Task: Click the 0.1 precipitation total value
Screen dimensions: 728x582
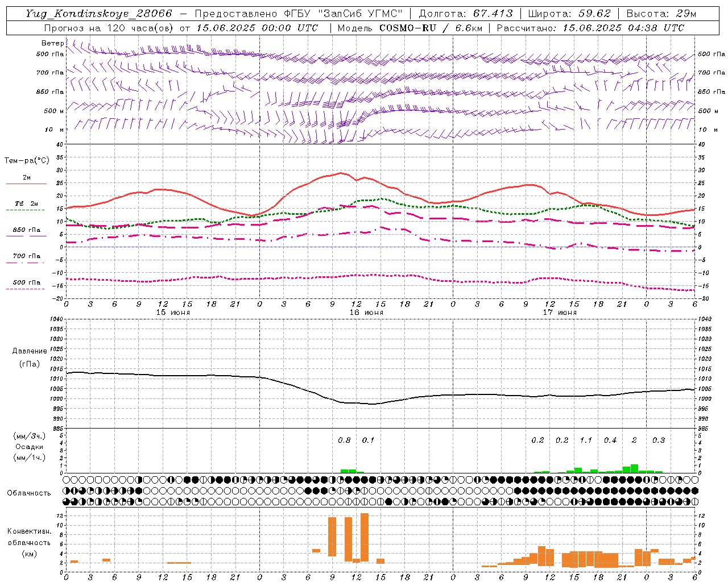Action: 368,440
